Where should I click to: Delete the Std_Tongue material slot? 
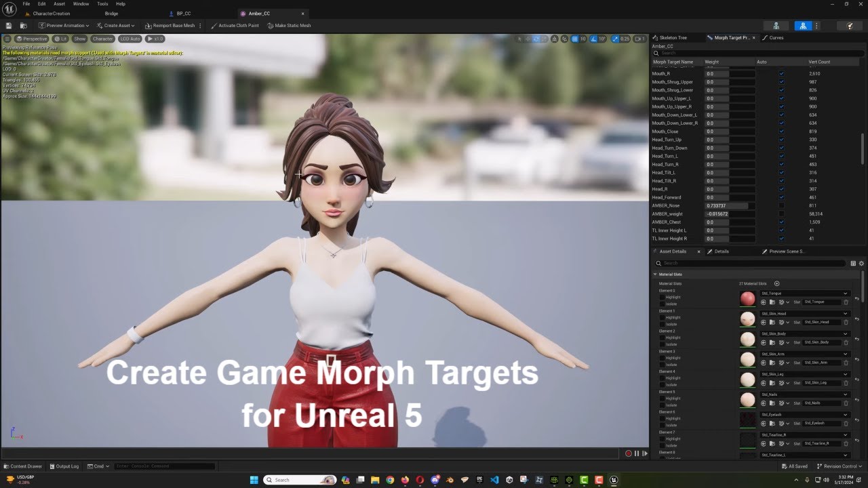(x=845, y=302)
